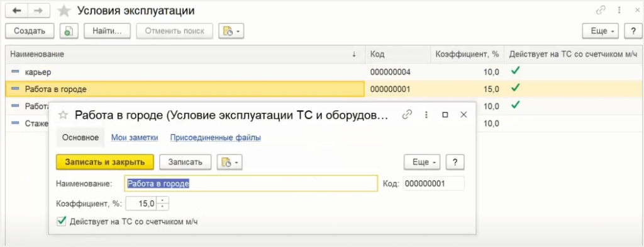
Task: Open report dropdown in list toolbar
Action: pyautogui.click(x=231, y=31)
